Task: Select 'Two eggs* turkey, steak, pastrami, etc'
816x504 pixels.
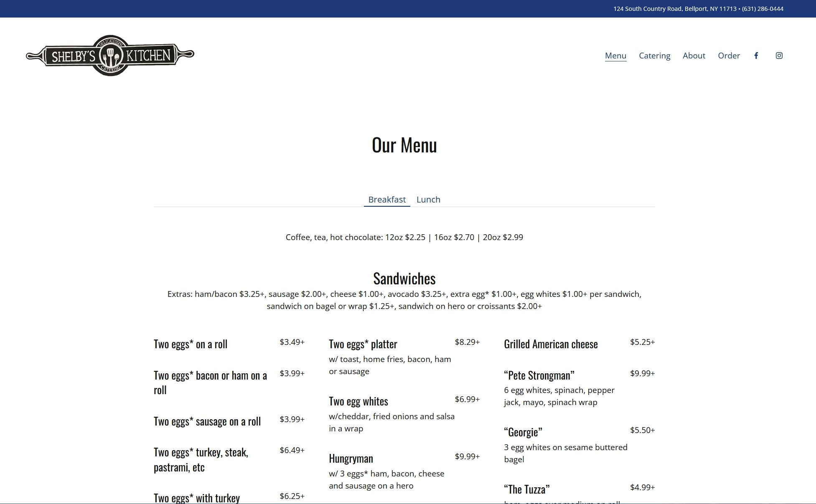Action: (201, 460)
